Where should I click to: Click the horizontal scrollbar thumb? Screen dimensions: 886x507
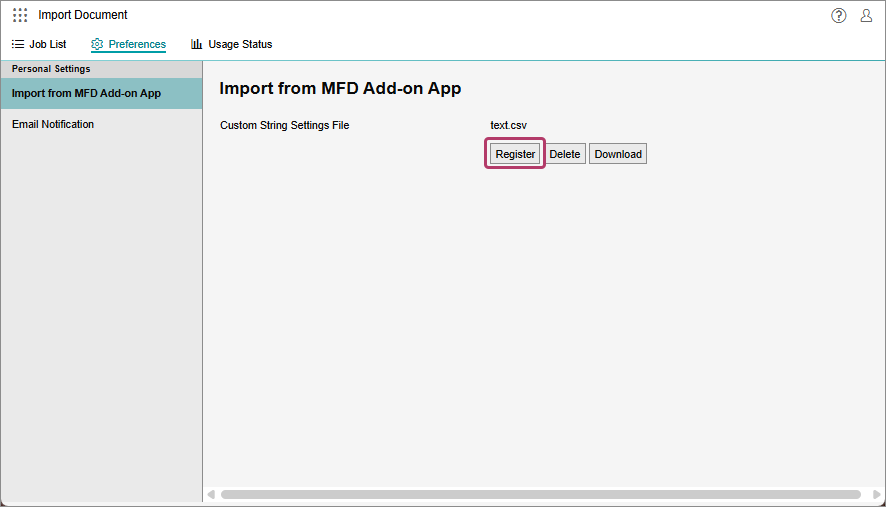540,494
